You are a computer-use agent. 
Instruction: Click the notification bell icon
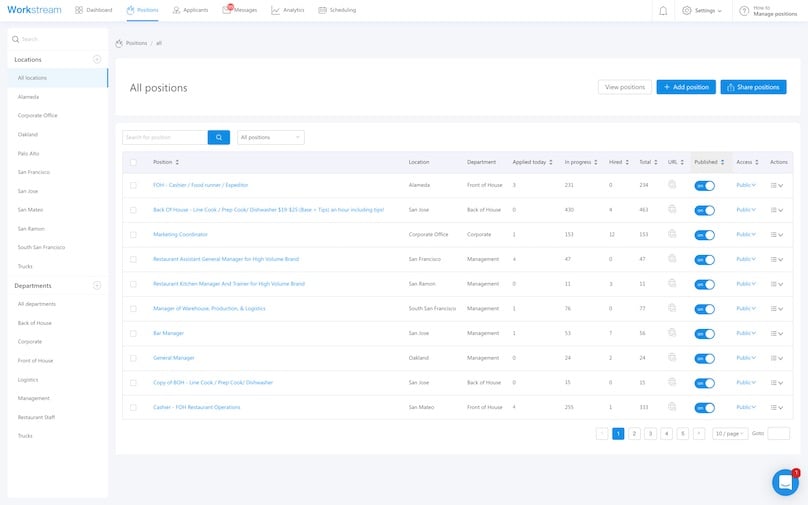tap(663, 10)
